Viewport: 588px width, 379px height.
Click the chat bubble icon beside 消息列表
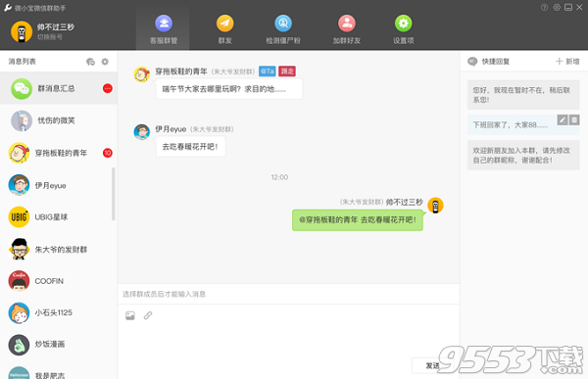click(x=90, y=62)
